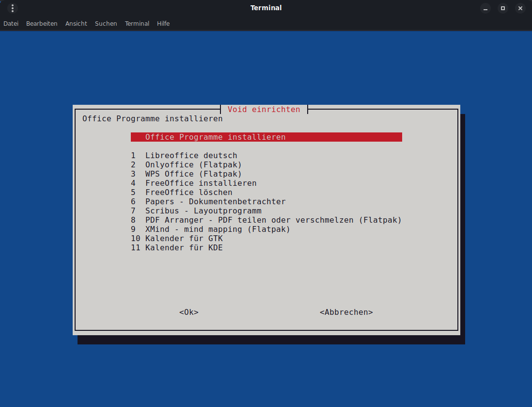Open the Datei menu

[x=11, y=23]
